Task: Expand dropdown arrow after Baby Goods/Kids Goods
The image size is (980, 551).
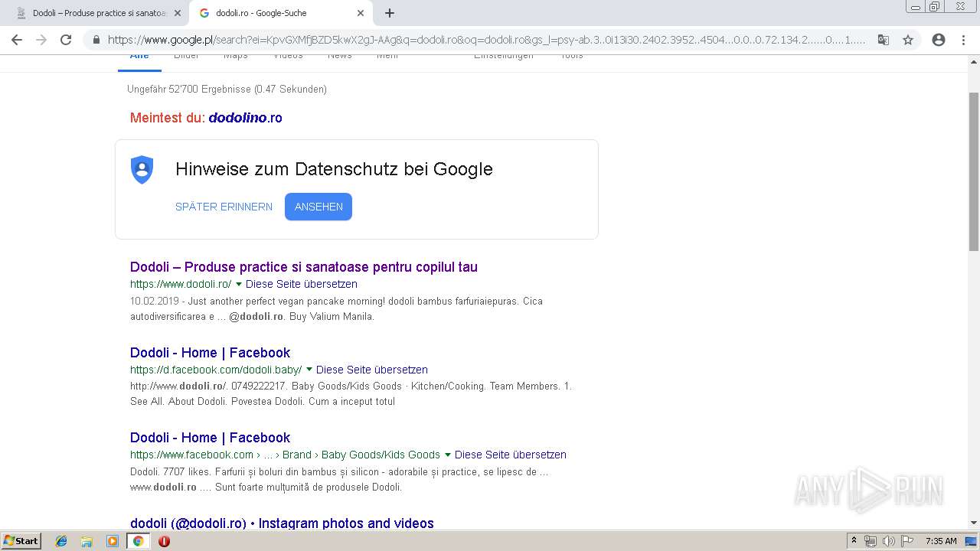Action: click(448, 455)
